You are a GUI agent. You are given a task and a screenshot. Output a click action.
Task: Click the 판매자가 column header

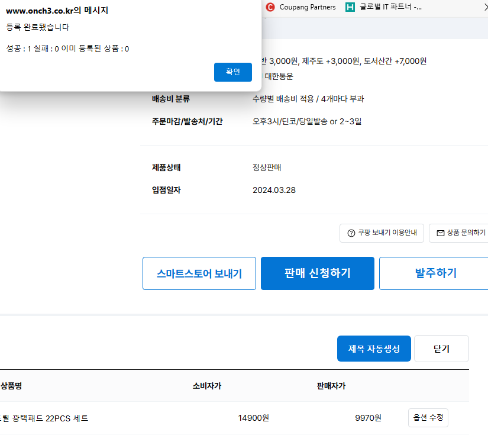330,385
